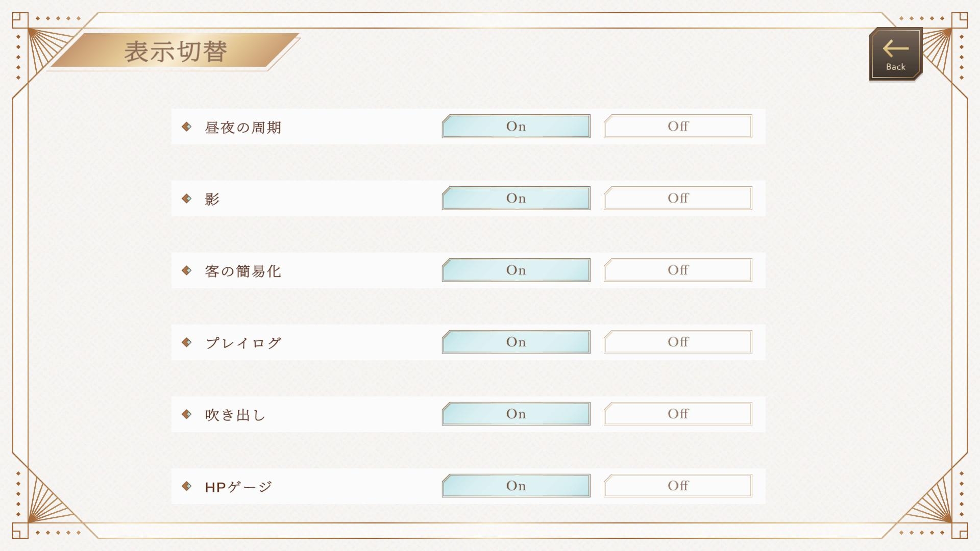
Task: Disable the 影 shadow setting
Action: [x=678, y=198]
